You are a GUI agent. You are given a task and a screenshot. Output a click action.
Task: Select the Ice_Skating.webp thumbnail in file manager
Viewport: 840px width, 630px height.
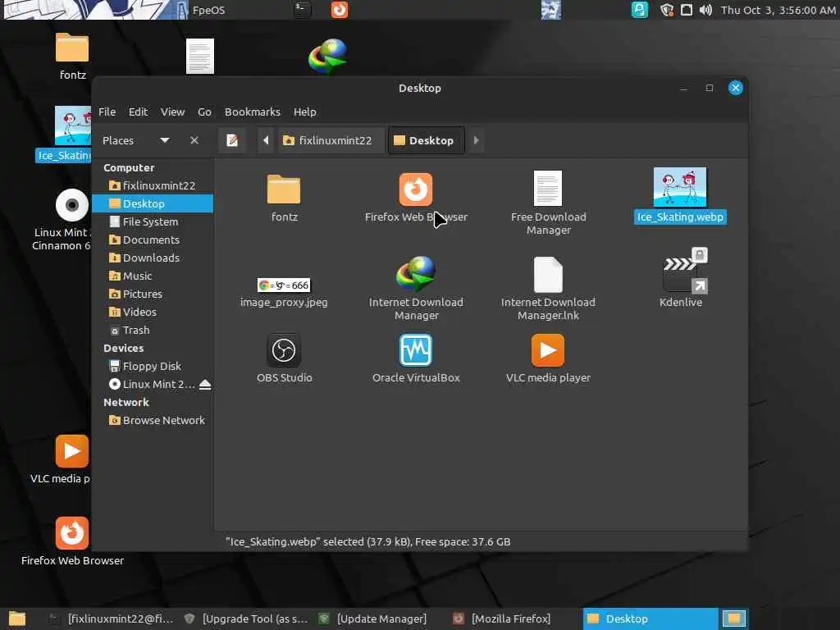coord(680,187)
